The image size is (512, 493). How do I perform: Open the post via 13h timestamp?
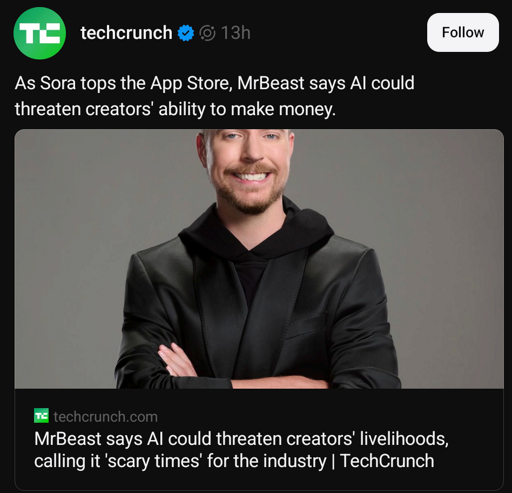(235, 33)
